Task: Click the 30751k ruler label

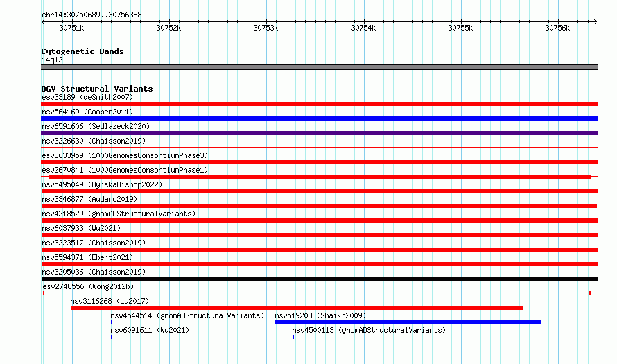Action: tap(71, 28)
